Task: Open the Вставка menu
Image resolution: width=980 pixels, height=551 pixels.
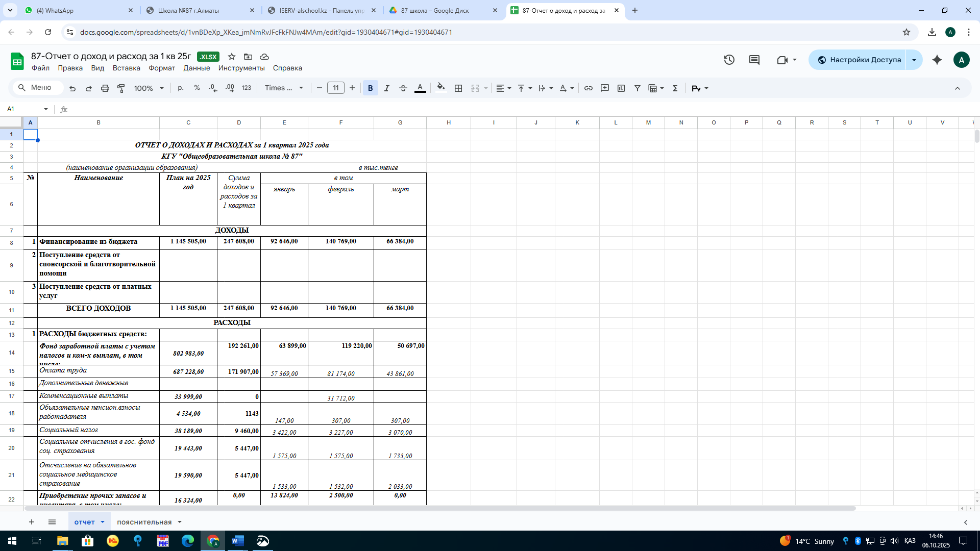Action: coord(127,68)
